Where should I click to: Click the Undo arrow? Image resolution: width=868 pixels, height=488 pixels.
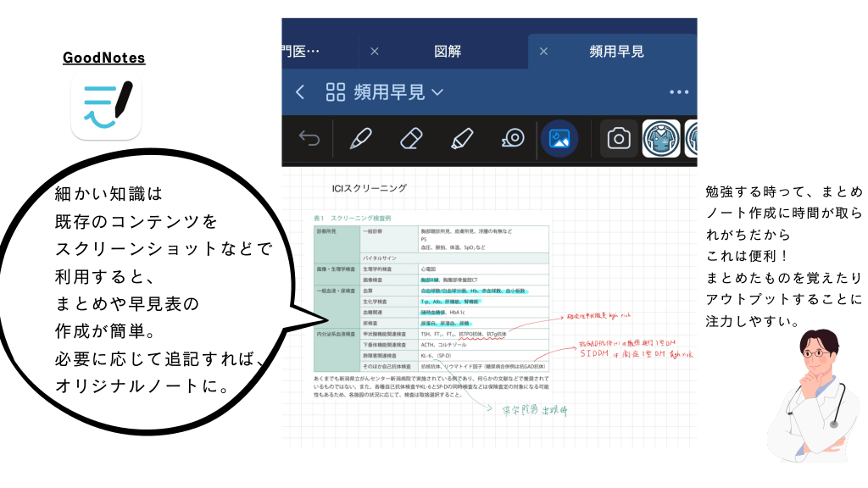(x=309, y=139)
